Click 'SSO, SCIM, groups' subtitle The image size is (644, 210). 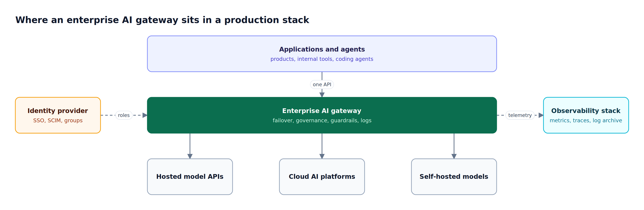pos(58,121)
